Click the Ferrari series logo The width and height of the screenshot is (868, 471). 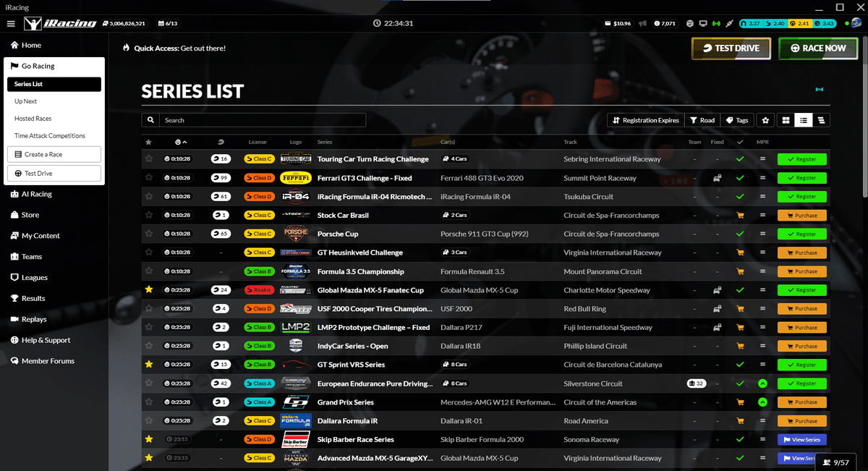coord(296,177)
